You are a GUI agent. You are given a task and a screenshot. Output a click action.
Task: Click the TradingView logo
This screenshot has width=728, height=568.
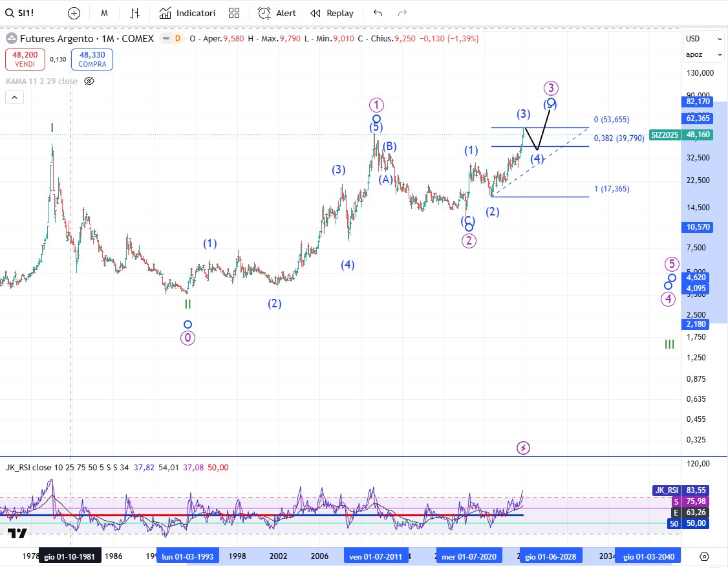17,533
